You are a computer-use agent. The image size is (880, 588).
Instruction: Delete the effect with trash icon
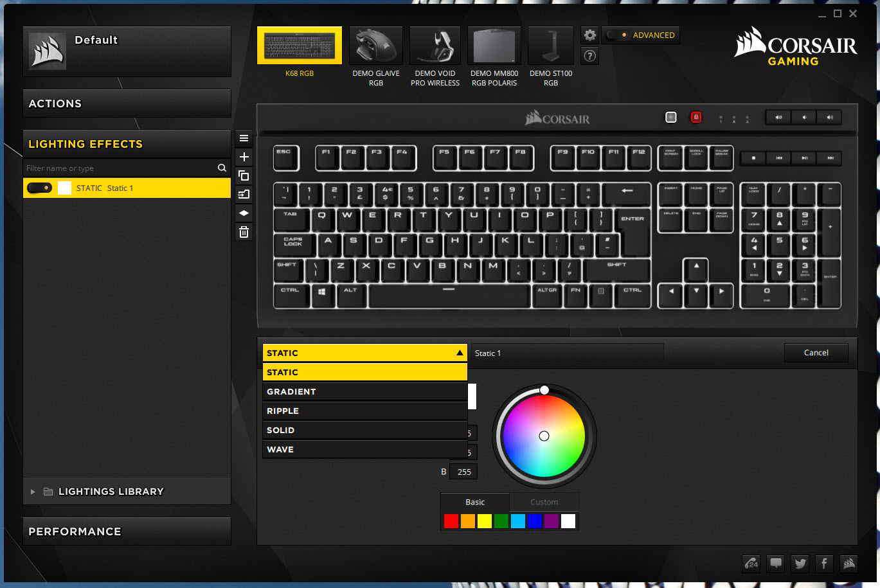244,232
